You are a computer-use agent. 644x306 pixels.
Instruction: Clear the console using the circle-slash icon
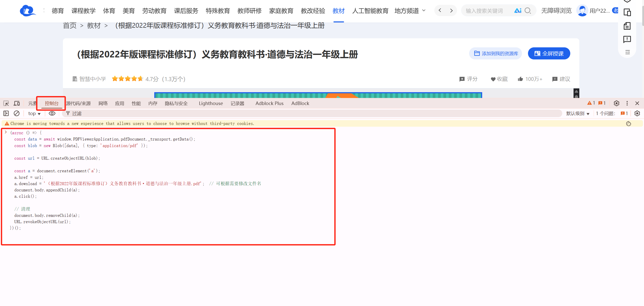(x=17, y=114)
